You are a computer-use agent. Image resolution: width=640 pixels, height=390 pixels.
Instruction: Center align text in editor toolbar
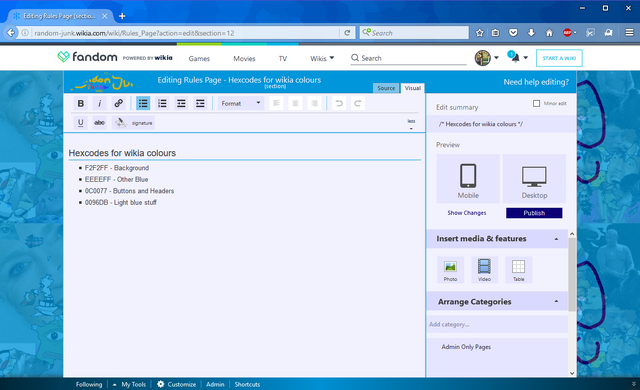pyautogui.click(x=295, y=103)
